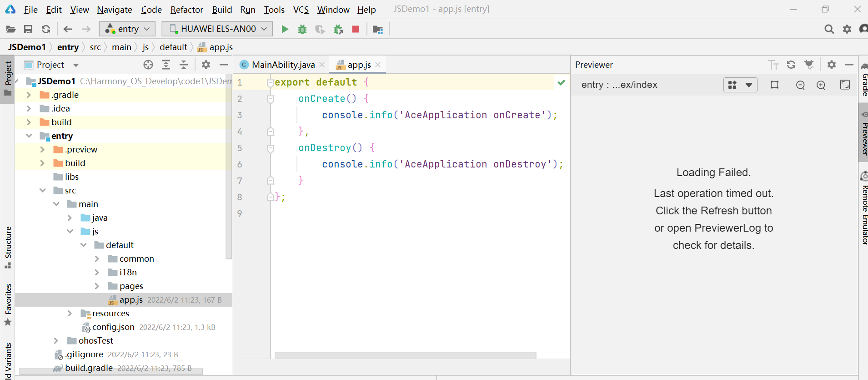Click the rotate screen icon in Previewer

[775, 85]
